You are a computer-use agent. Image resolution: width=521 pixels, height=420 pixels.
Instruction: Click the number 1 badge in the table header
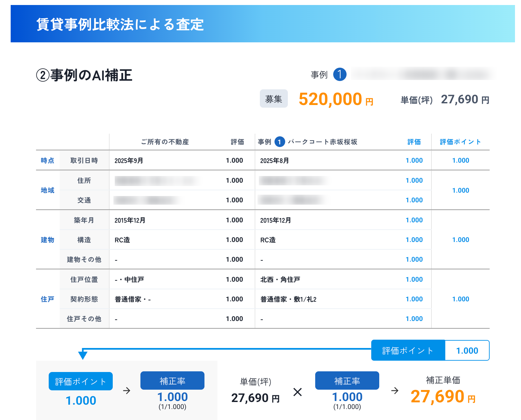280,142
